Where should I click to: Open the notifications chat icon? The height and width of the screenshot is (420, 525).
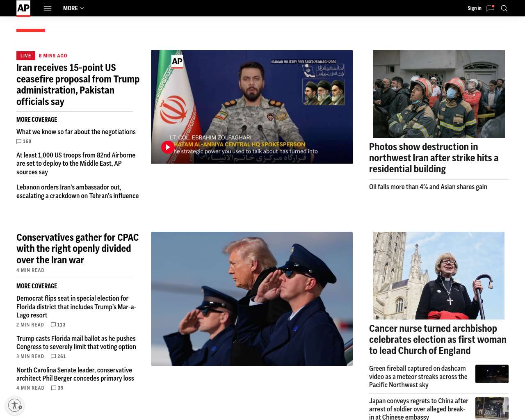pyautogui.click(x=490, y=8)
